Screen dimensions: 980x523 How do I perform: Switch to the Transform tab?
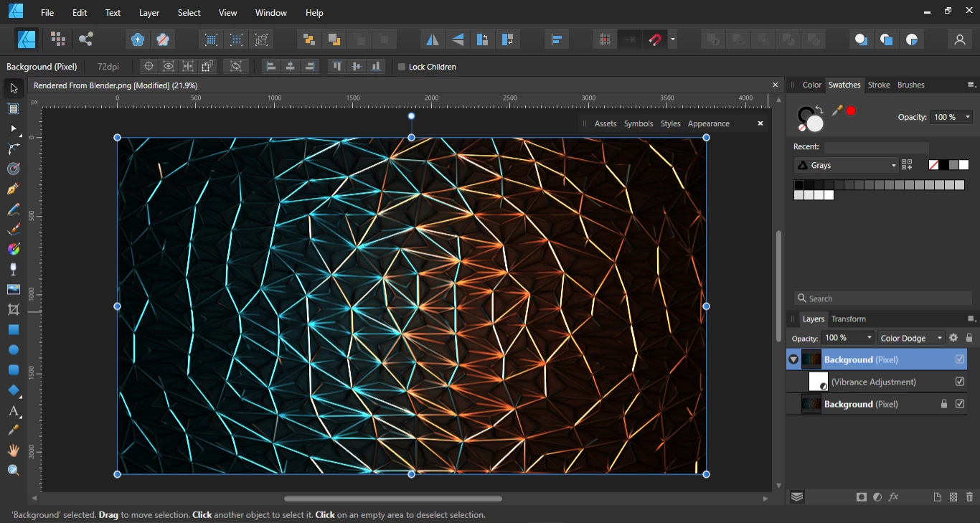tap(848, 319)
